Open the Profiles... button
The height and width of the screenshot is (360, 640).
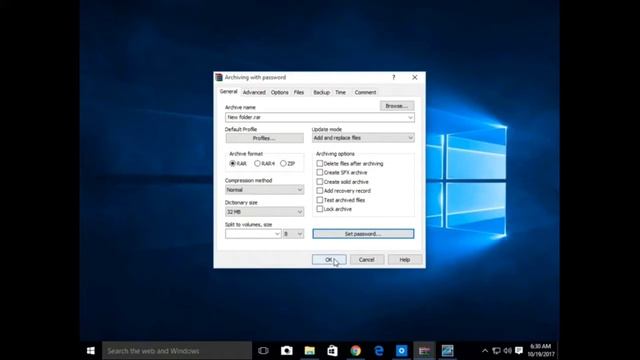[x=264, y=138]
